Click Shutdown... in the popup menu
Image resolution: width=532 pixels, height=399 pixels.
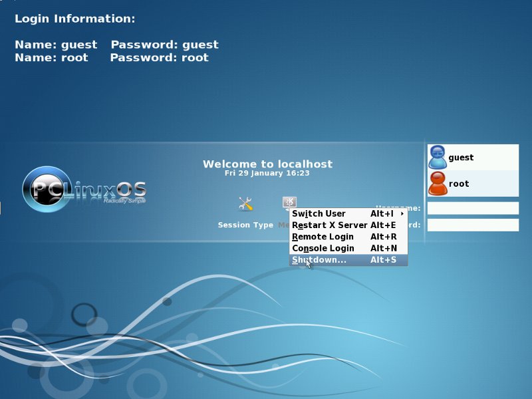pyautogui.click(x=319, y=260)
